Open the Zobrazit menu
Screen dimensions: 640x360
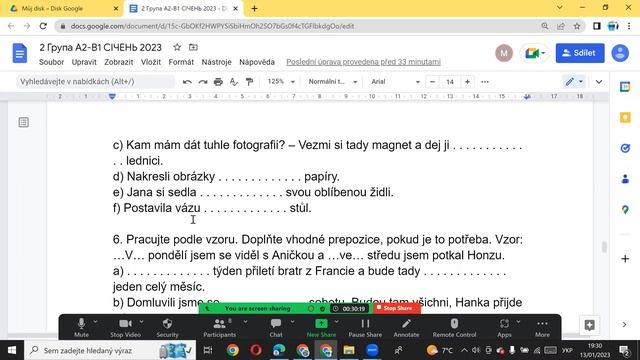point(119,62)
